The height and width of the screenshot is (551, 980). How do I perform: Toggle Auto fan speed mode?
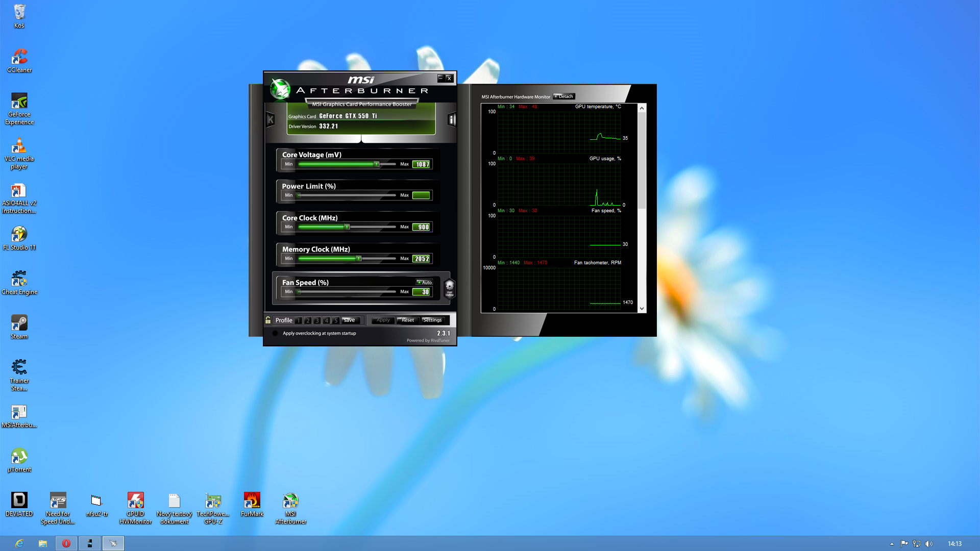point(425,282)
